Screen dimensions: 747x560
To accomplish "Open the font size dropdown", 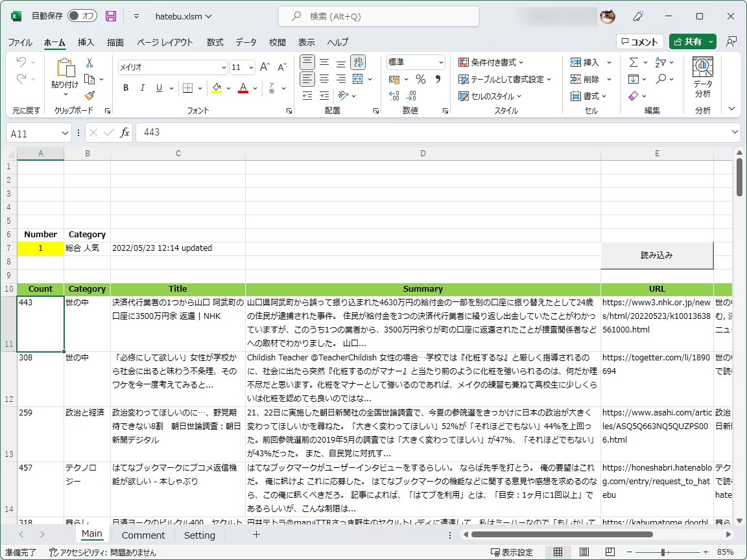I will pos(252,67).
